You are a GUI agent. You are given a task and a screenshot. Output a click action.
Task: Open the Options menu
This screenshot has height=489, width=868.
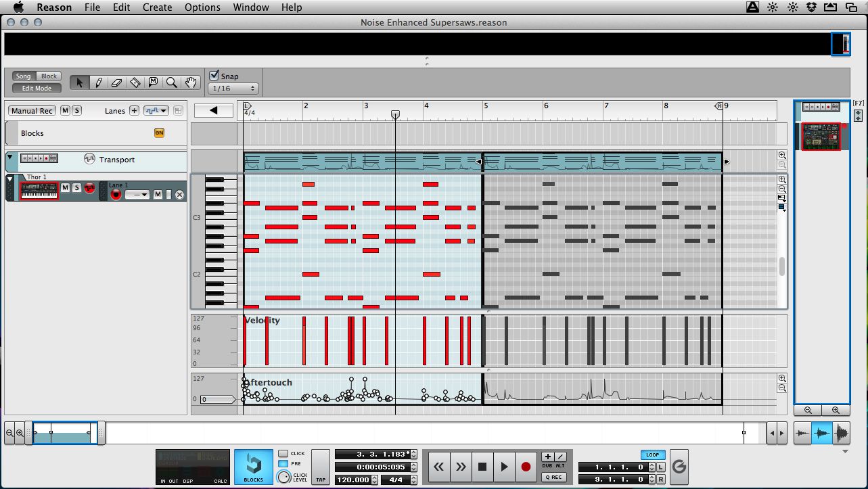click(x=202, y=7)
